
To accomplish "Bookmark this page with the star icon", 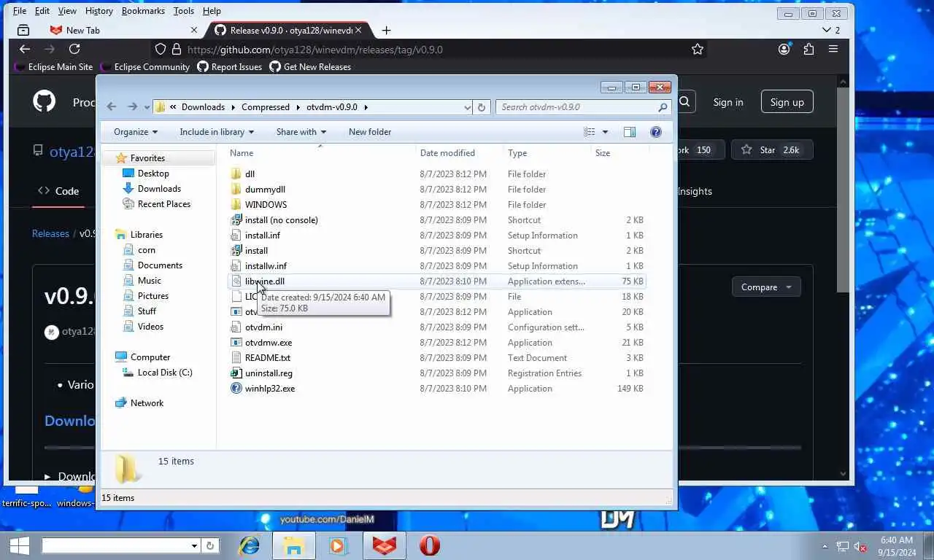I will (698, 50).
